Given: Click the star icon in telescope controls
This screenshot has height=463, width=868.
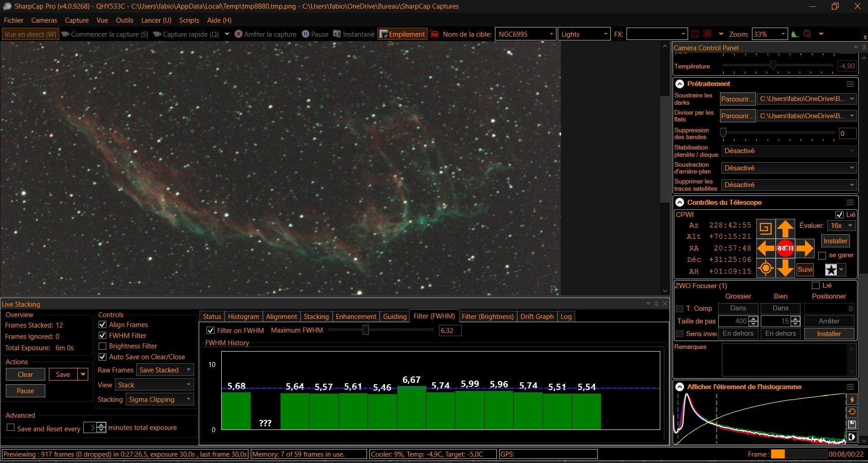Looking at the screenshot, I should coord(831,270).
